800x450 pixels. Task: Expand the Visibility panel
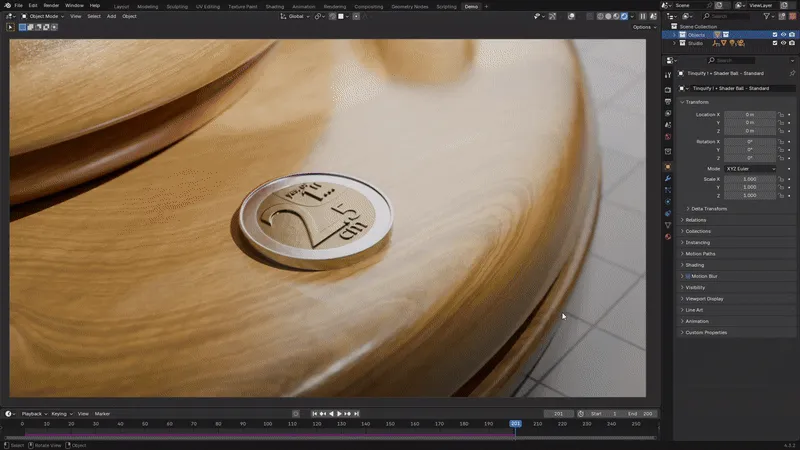pos(693,288)
